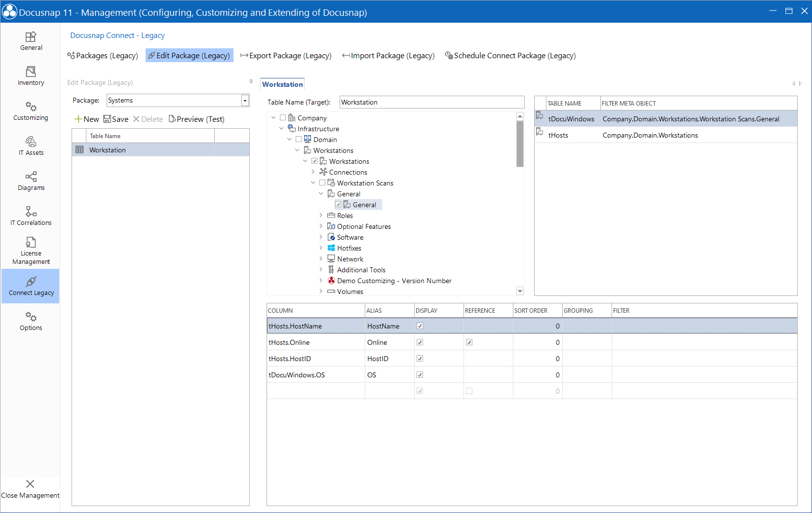Open the Inventory section in sidebar
Image resolution: width=812 pixels, height=513 pixels.
(31, 76)
